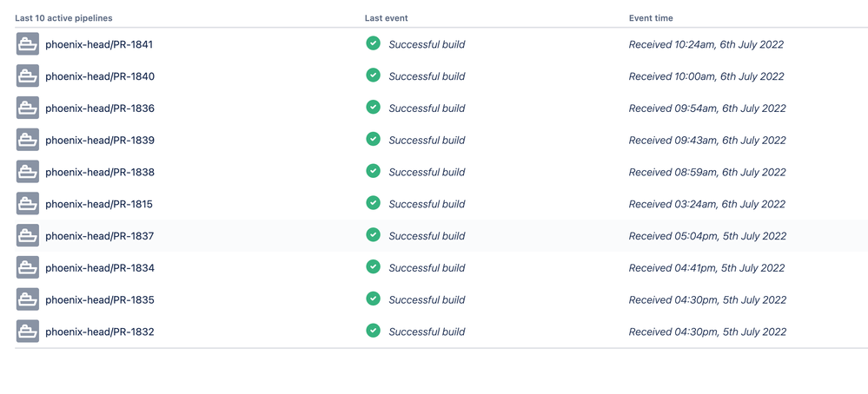Click the Received 03:24am, 6th July timestamp
The width and height of the screenshot is (868, 394).
click(x=707, y=205)
